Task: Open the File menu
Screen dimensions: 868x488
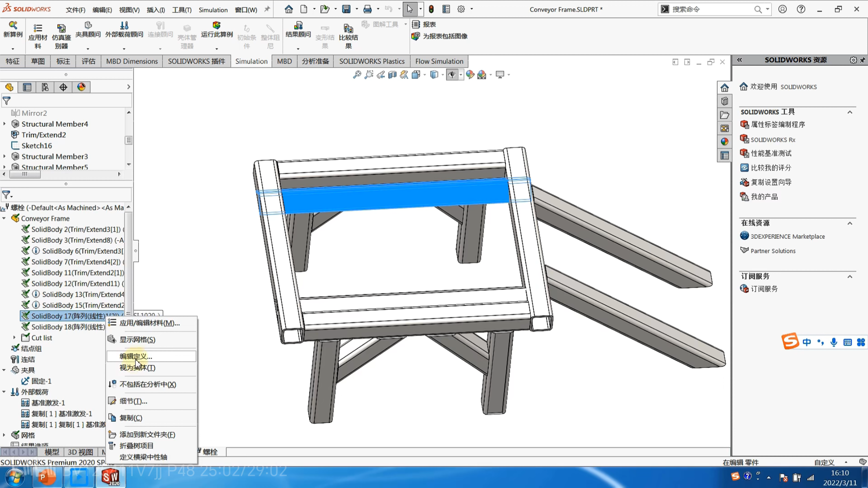Action: point(76,10)
